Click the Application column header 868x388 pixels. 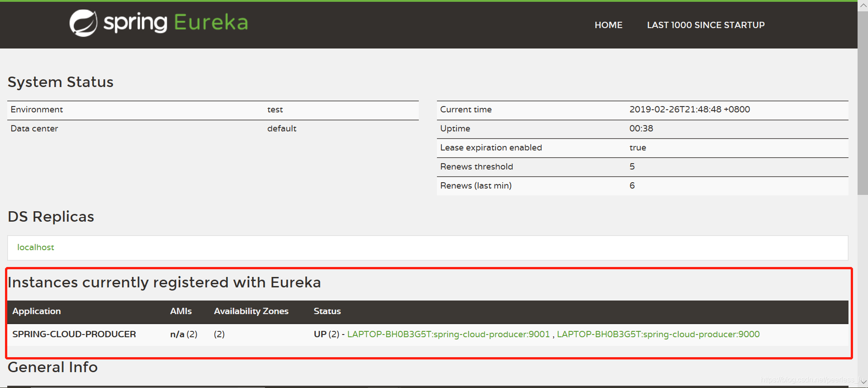click(36, 311)
